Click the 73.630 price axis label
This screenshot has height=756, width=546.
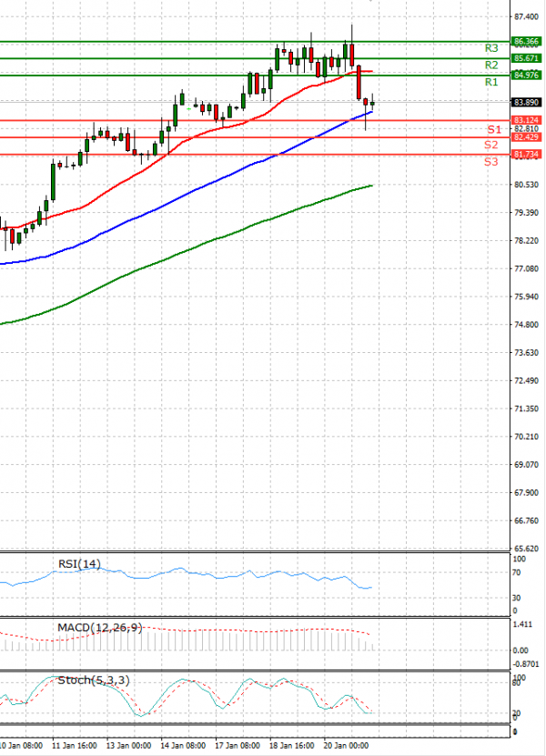526,352
